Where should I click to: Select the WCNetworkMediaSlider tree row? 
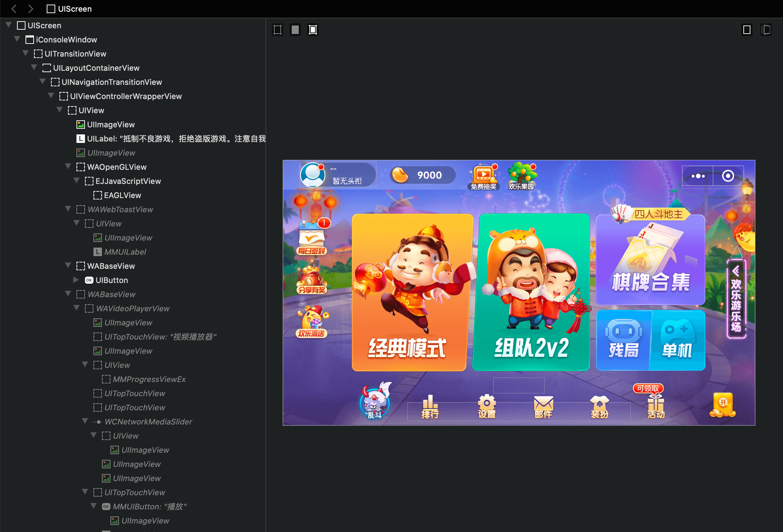148,422
